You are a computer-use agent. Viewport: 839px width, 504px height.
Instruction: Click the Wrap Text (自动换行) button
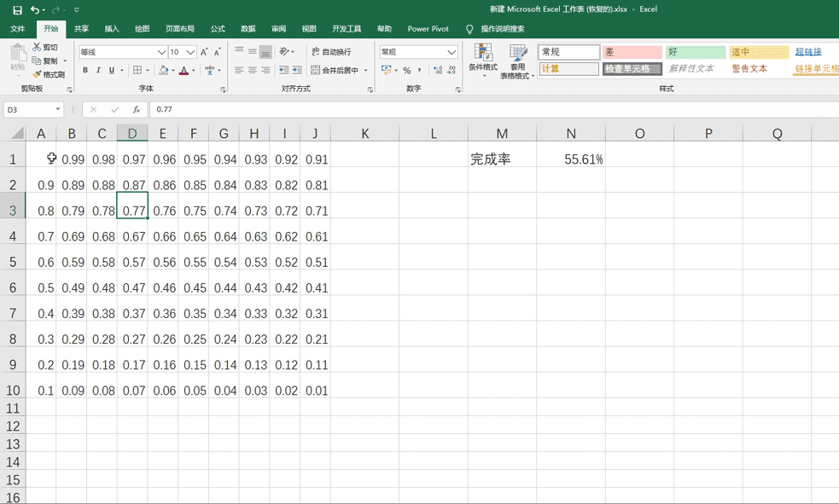coord(331,52)
